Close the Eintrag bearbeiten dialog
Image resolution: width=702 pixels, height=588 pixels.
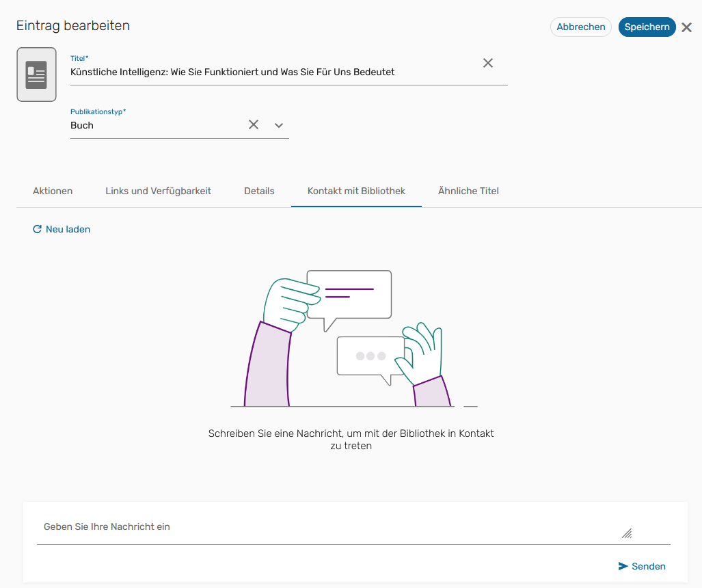tap(686, 27)
